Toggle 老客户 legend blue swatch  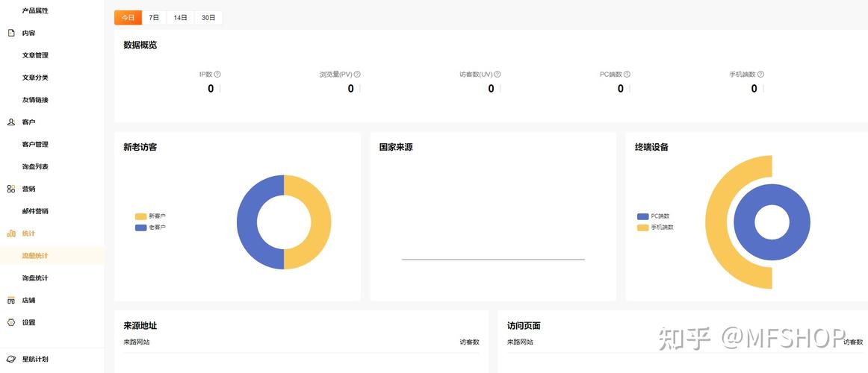[140, 228]
